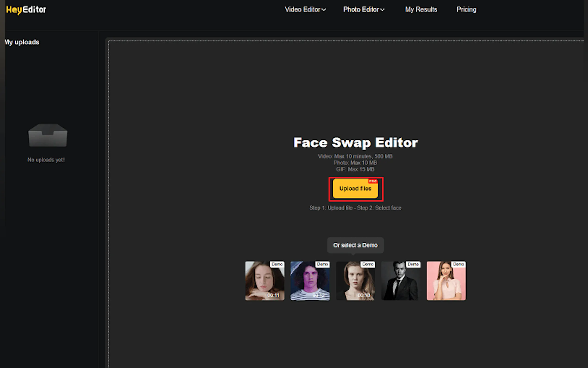The image size is (588, 368).
Task: Click the empty inbox tray icon
Action: (48, 135)
